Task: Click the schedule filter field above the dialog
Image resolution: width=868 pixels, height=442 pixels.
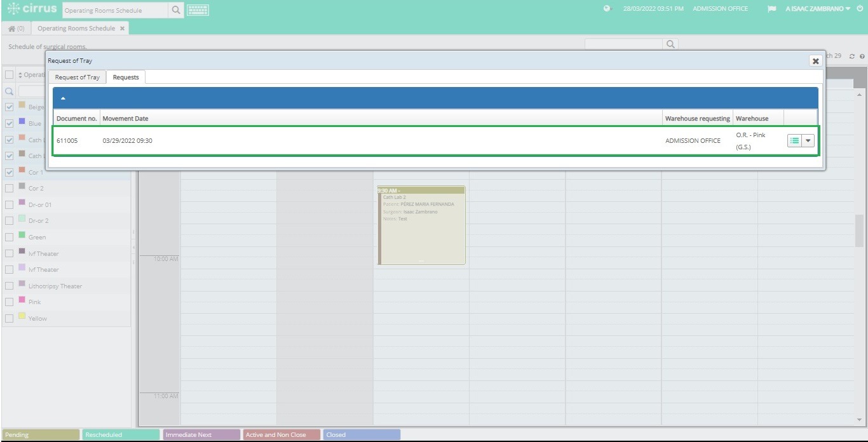Action: [624, 44]
